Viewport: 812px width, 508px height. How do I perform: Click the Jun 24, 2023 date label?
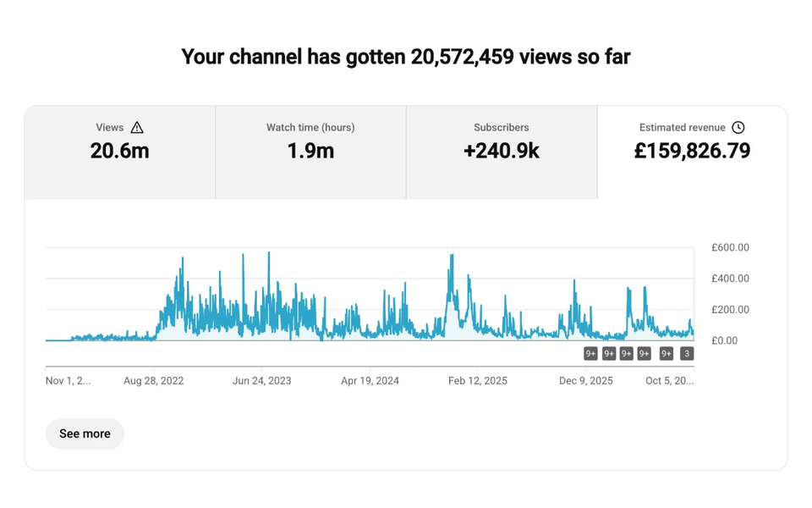click(261, 380)
